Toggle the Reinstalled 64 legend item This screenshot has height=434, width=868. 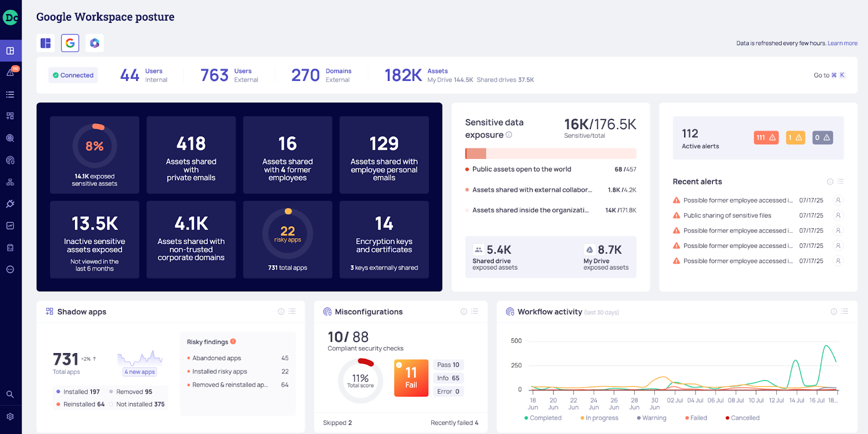[x=80, y=404]
